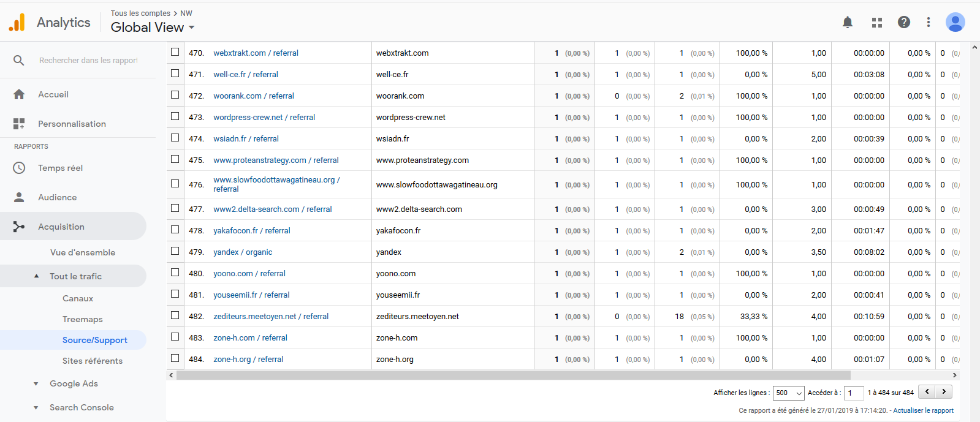Viewport: 980px width, 422px height.
Task: Go to previous results page arrow
Action: [x=927, y=391]
